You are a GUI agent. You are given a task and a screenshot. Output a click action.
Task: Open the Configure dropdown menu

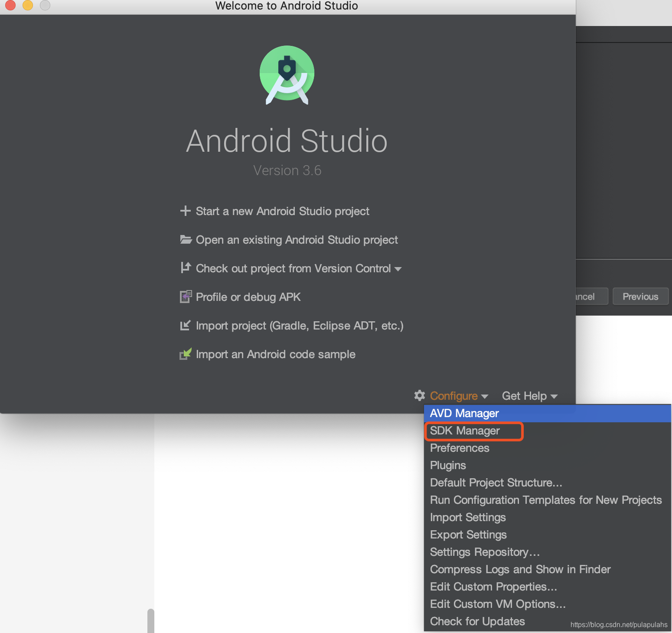pos(453,396)
